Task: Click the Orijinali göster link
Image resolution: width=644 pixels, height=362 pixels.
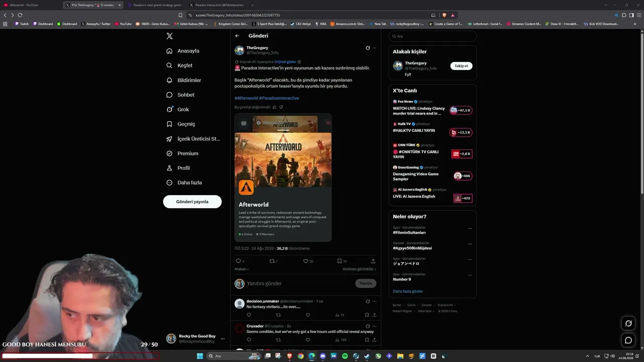Action: (x=285, y=62)
